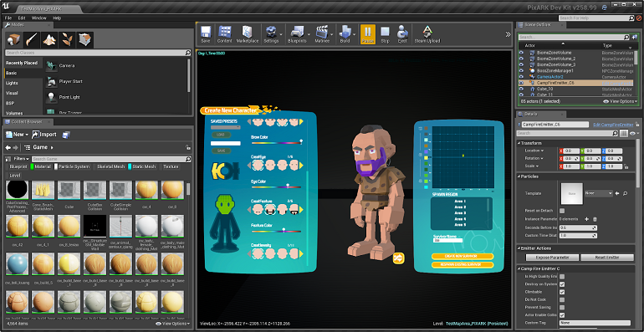Toggle visibility of BiomeZoneVolume_2

[521, 59]
